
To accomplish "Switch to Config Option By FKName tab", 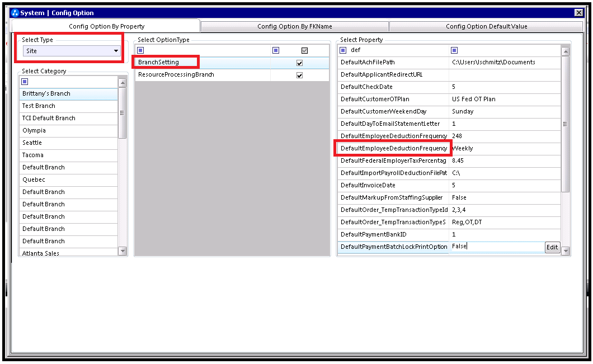I will (295, 26).
